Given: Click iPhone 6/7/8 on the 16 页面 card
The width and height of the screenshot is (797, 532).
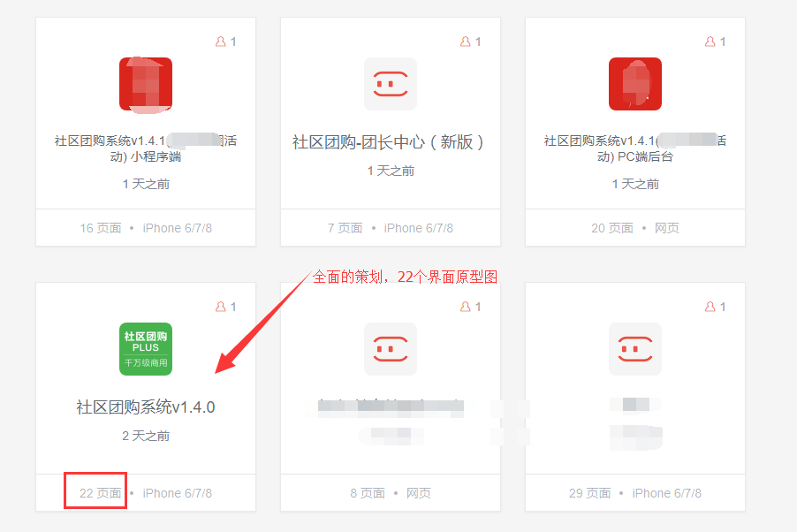Looking at the screenshot, I should tap(178, 228).
